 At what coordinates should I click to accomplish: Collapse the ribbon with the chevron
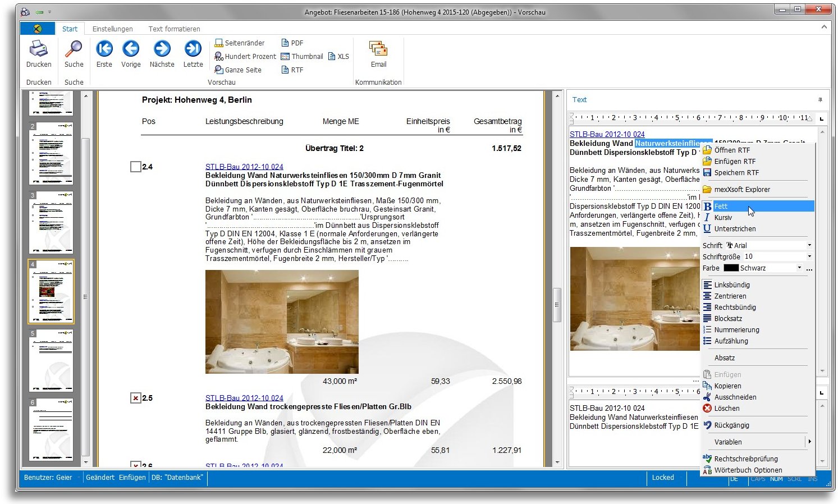(x=823, y=27)
